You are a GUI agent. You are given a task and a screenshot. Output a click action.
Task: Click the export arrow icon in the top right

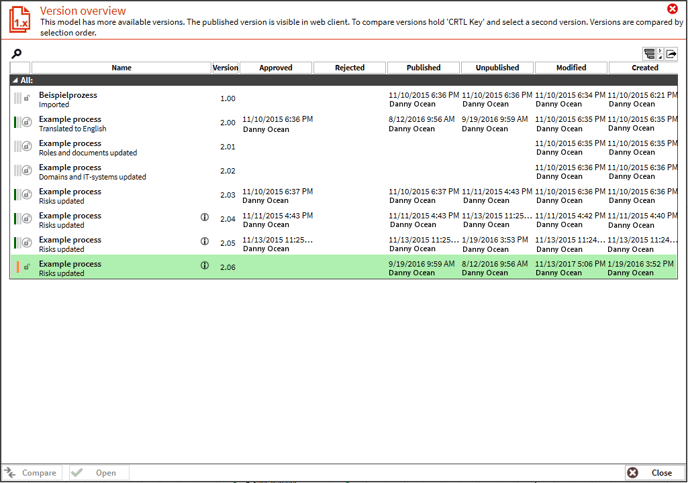671,54
